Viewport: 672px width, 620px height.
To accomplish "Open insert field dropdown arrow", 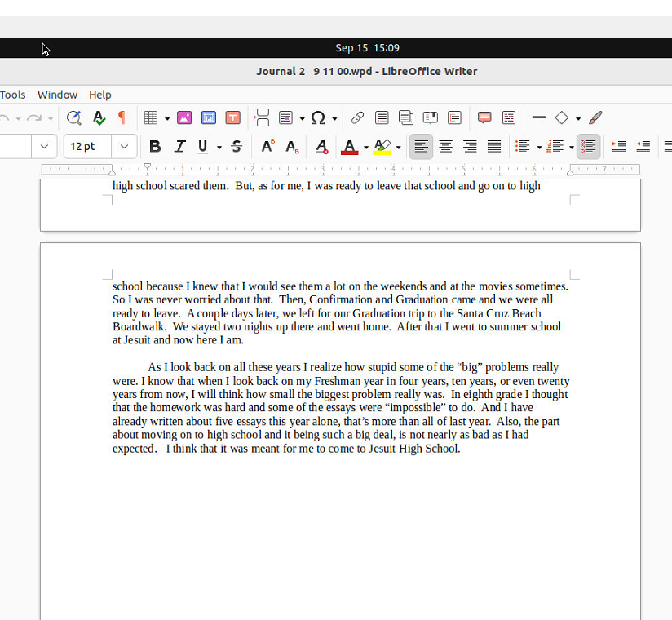I will pyautogui.click(x=302, y=118).
